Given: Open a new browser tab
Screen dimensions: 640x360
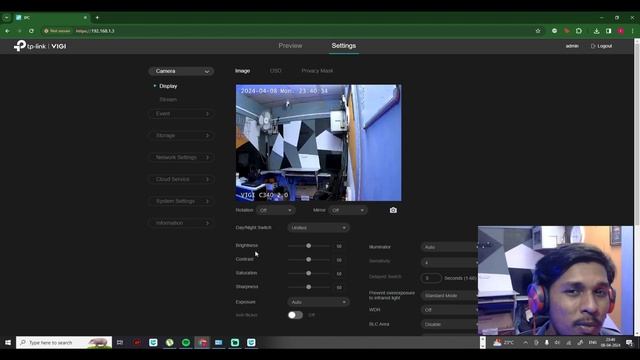Looking at the screenshot, I should click(97, 18).
